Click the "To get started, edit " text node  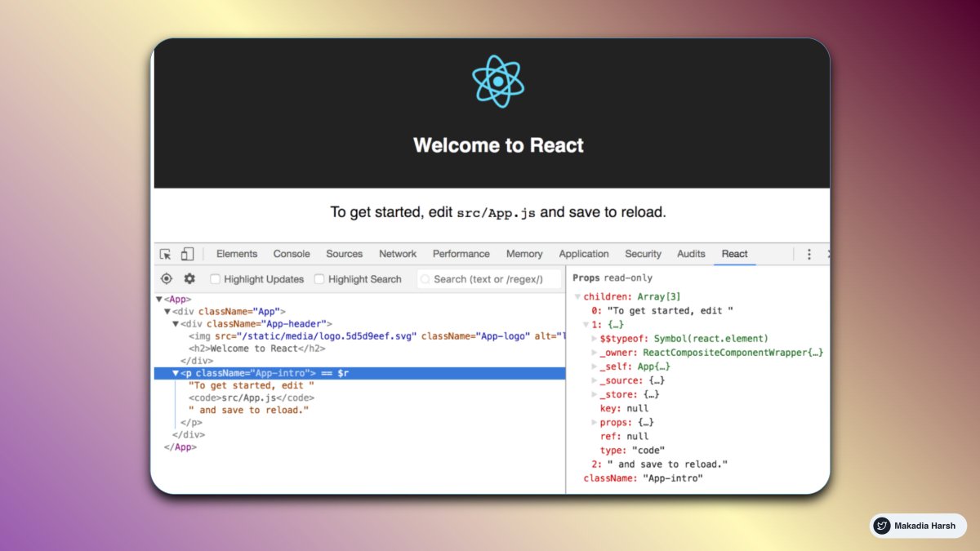[251, 385]
